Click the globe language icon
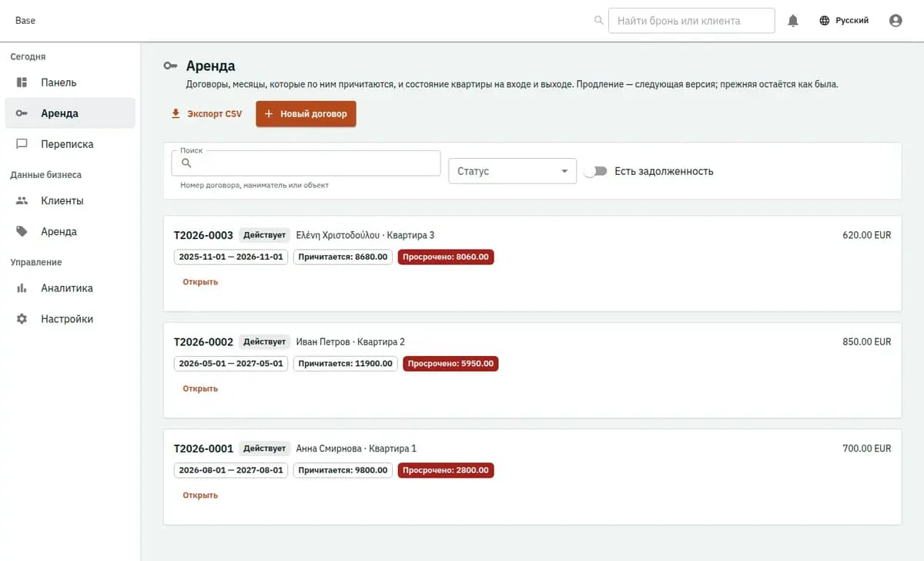Screen dimensions: 924x561 point(825,21)
